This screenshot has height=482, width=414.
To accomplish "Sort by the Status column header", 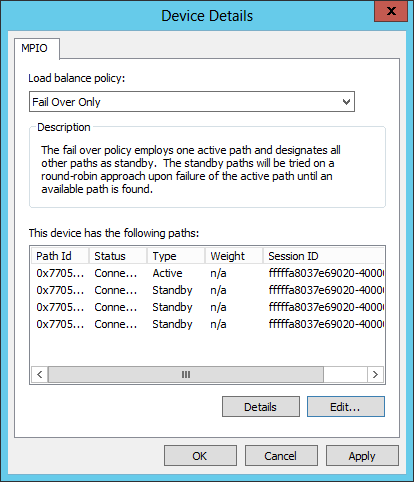I will pyautogui.click(x=118, y=256).
